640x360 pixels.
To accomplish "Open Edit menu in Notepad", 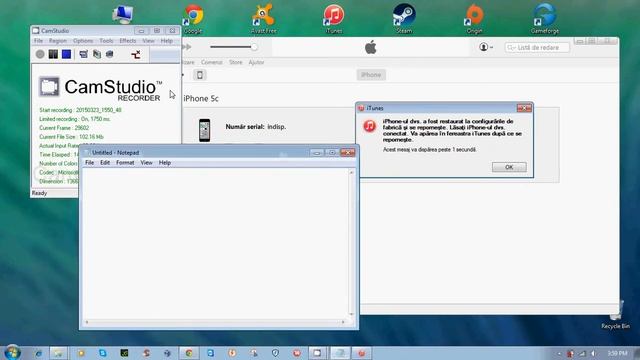I will [x=105, y=162].
